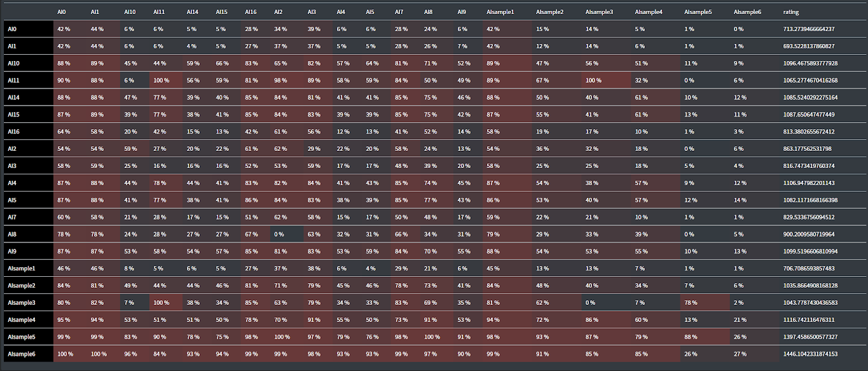The height and width of the screenshot is (371, 868).
Task: Click the AIsample1 column header
Action: [500, 12]
